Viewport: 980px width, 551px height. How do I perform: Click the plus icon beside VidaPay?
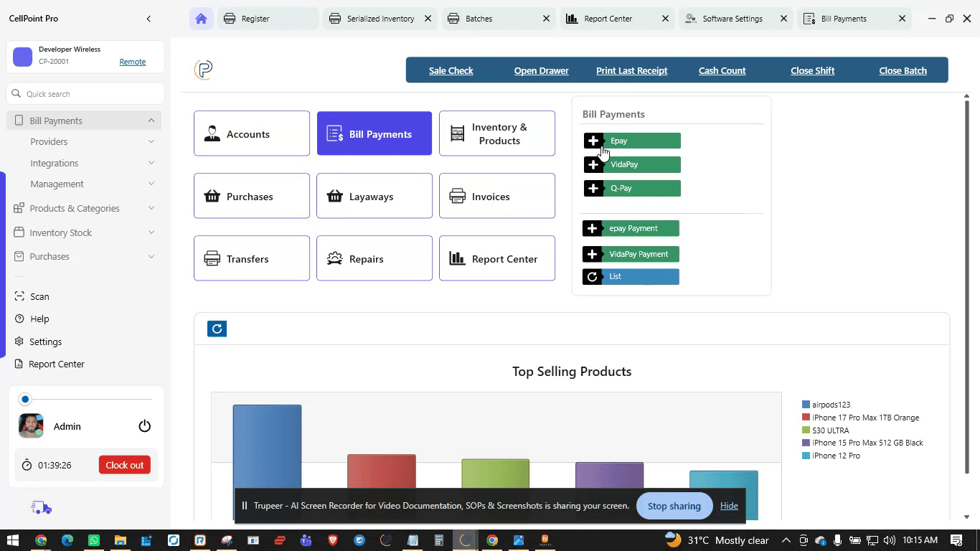click(x=593, y=165)
